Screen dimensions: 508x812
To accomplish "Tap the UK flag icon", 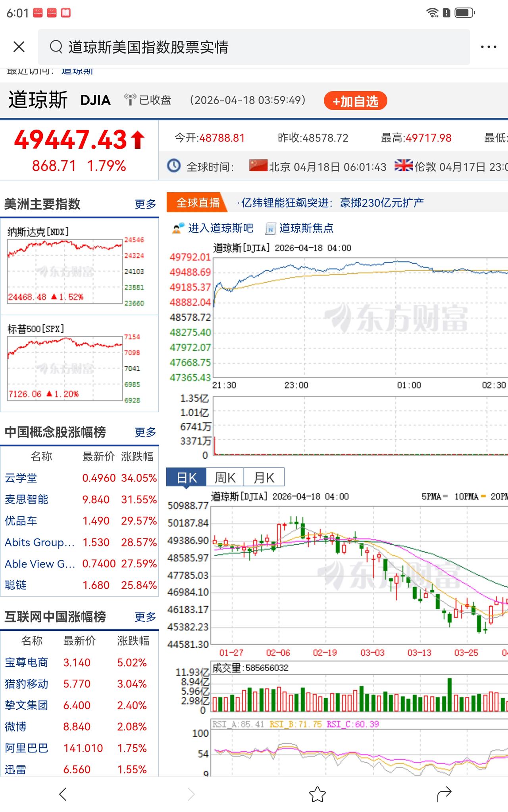I will click(x=404, y=165).
